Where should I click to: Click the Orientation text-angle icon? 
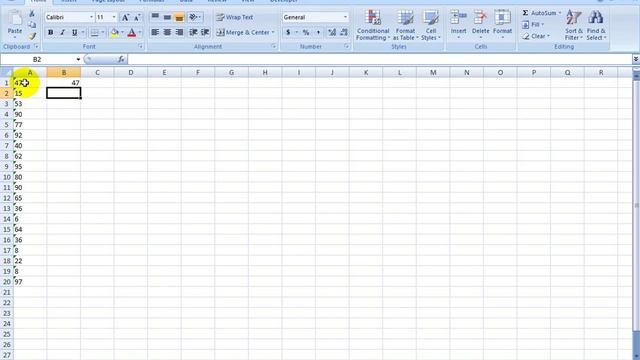pyautogui.click(x=193, y=17)
